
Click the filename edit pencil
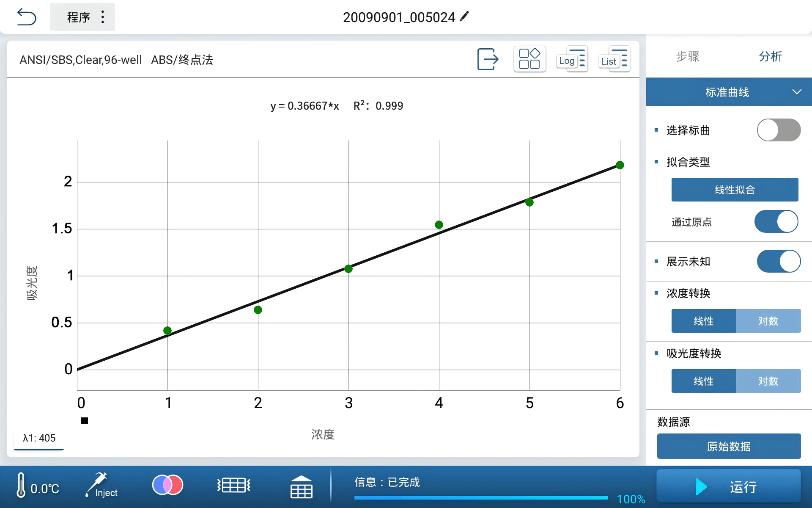[x=464, y=17]
